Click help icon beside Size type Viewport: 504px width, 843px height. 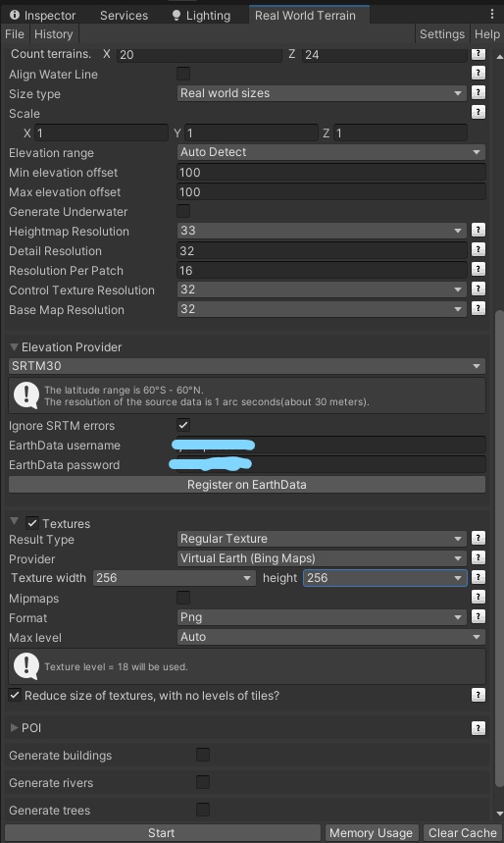(x=478, y=92)
